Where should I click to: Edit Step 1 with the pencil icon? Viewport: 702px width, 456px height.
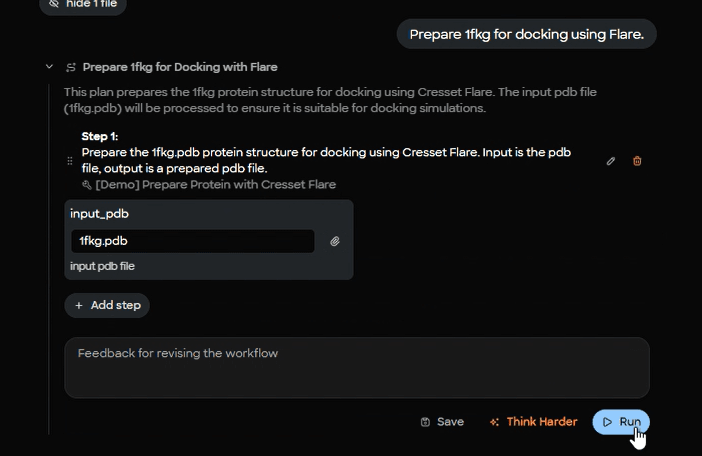click(x=611, y=161)
